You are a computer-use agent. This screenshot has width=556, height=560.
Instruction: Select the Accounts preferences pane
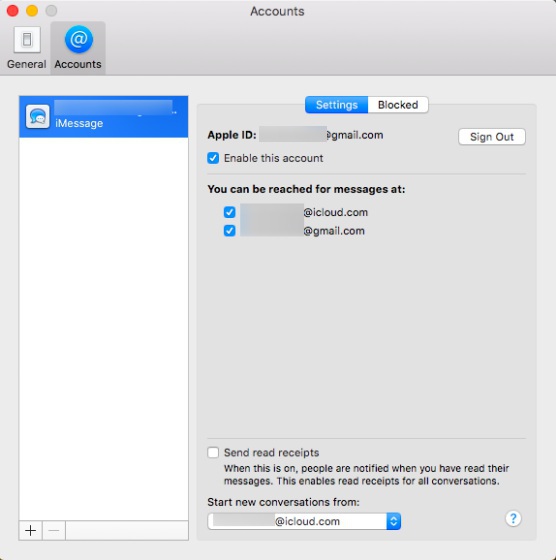tap(78, 48)
